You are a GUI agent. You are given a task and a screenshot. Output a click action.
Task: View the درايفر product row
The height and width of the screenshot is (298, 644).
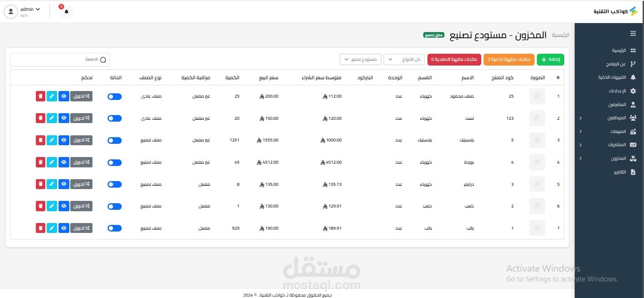pyautogui.click(x=64, y=184)
